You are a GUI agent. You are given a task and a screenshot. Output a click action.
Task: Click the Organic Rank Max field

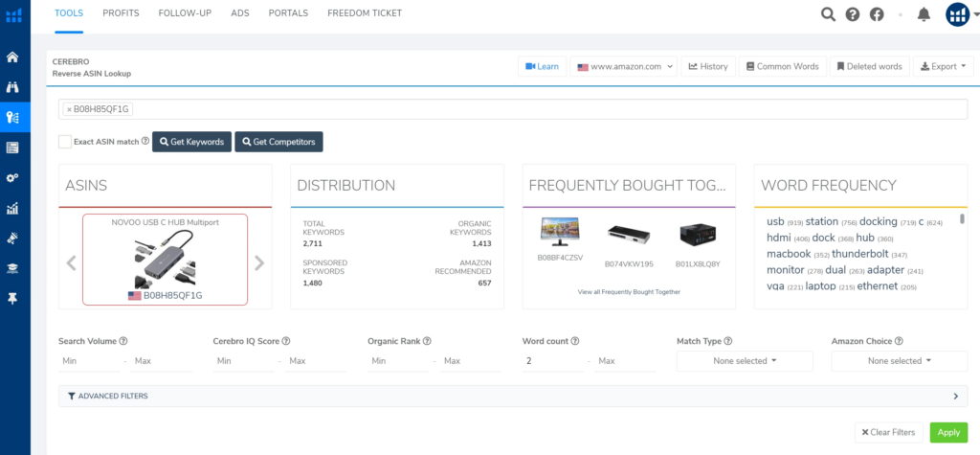[x=470, y=361]
